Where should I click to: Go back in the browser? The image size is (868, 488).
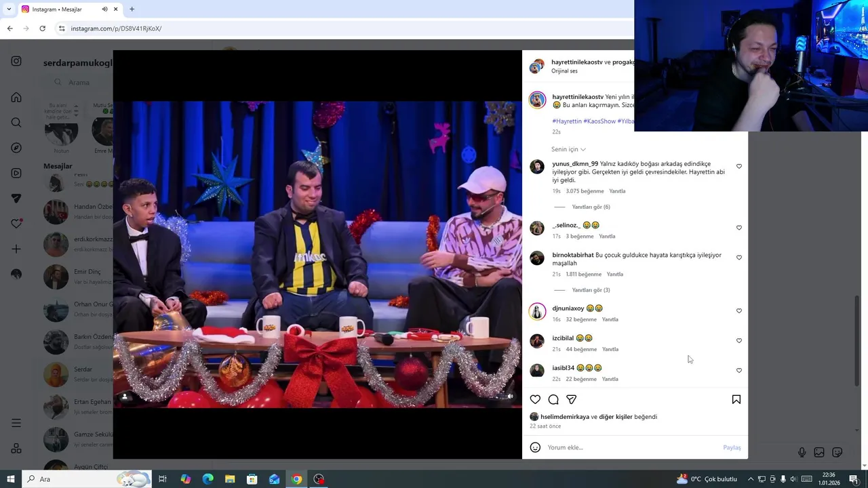coord(9,28)
